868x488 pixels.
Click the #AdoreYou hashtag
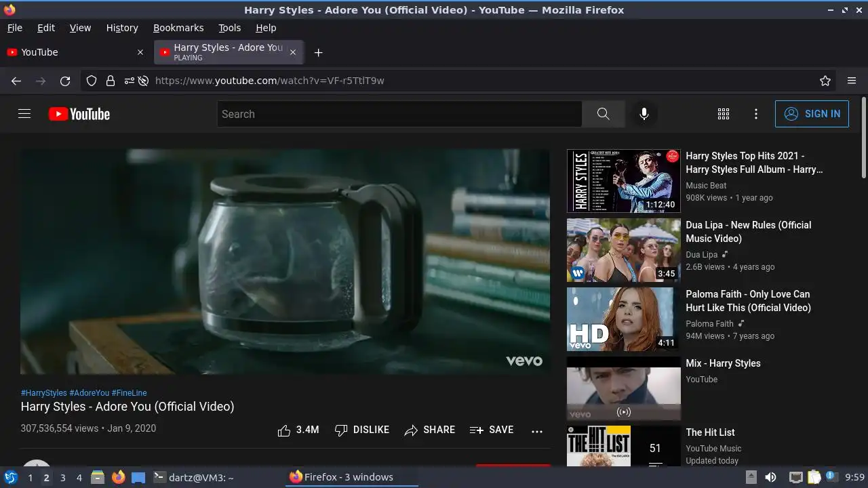pos(90,393)
